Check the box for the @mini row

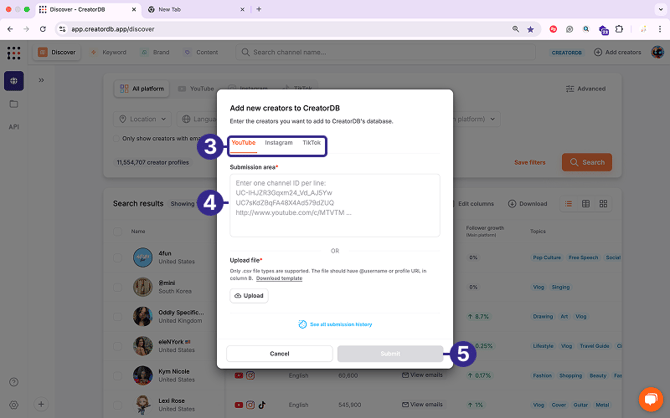pyautogui.click(x=117, y=287)
